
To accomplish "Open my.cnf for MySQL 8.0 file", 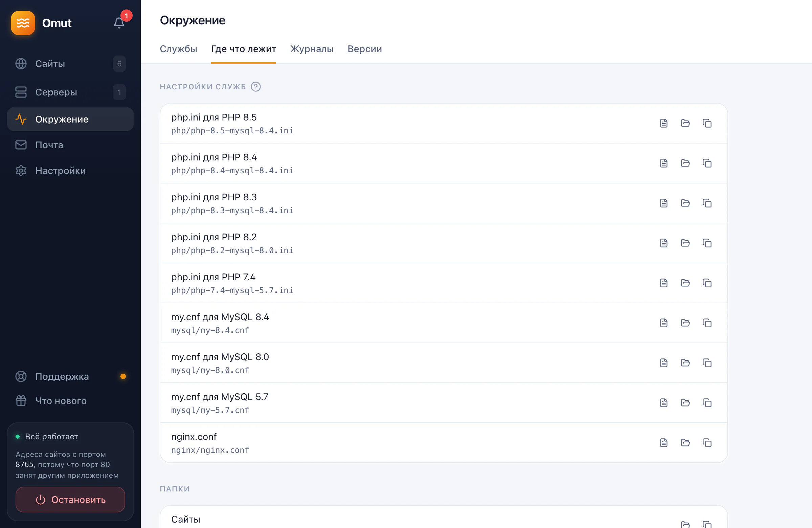I will tap(663, 363).
